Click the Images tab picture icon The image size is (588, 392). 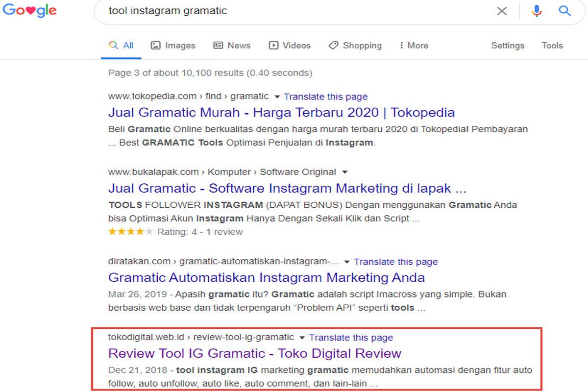(155, 46)
